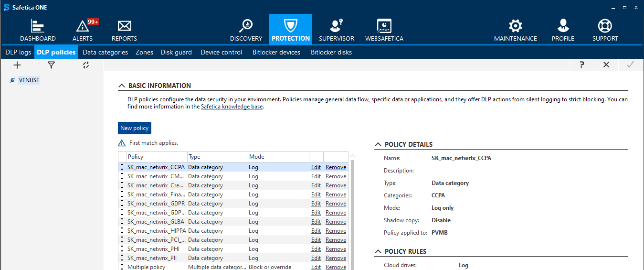
Task: Click the filter funnel icon
Action: pyautogui.click(x=51, y=65)
